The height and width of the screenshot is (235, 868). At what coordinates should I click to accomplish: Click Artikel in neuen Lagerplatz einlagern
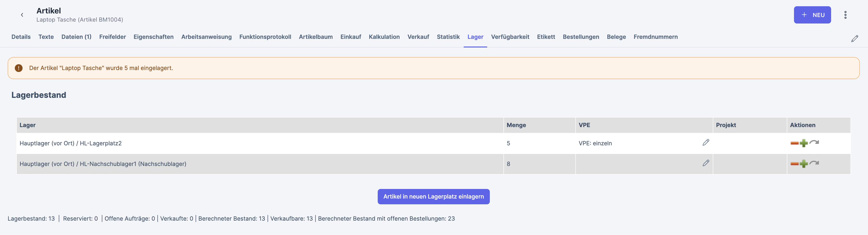click(433, 197)
